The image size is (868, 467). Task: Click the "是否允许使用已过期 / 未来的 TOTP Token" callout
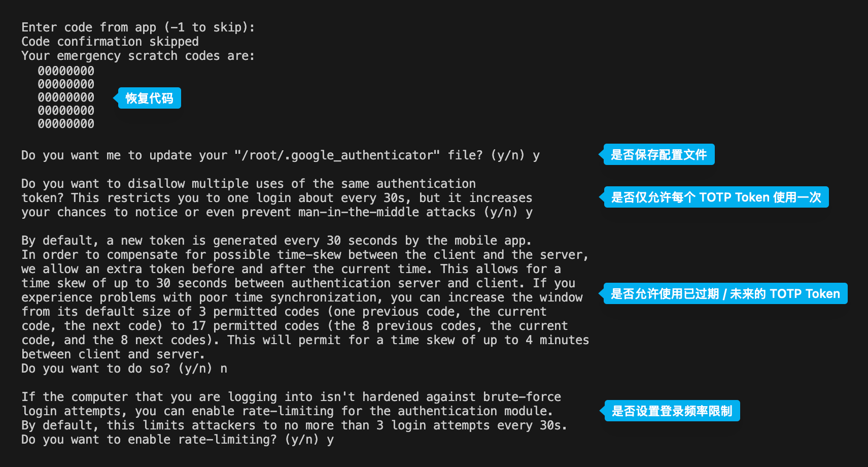pos(725,294)
